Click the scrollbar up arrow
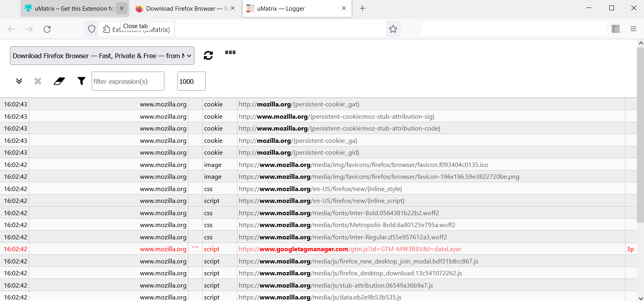 (x=640, y=43)
